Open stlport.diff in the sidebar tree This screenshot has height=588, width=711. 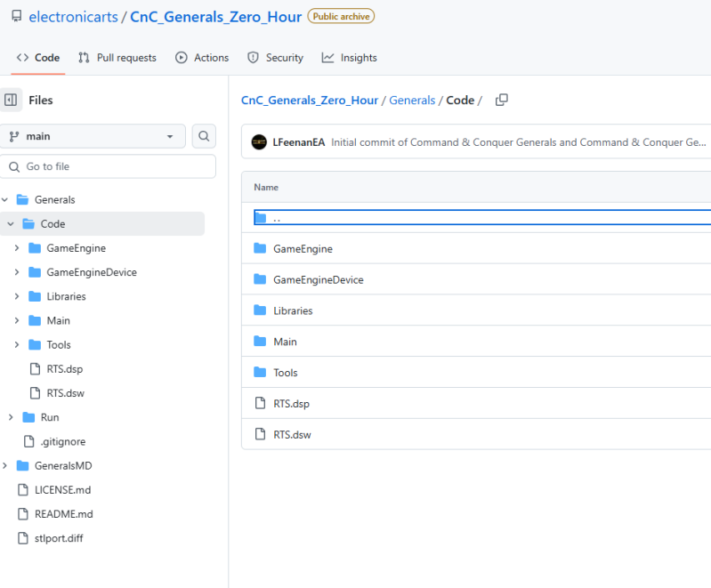(59, 538)
